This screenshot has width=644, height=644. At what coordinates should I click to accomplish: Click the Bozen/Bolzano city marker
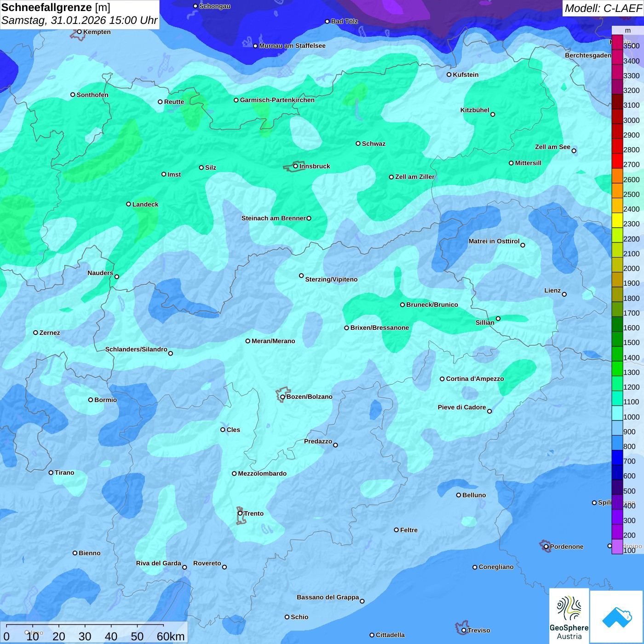(x=282, y=397)
